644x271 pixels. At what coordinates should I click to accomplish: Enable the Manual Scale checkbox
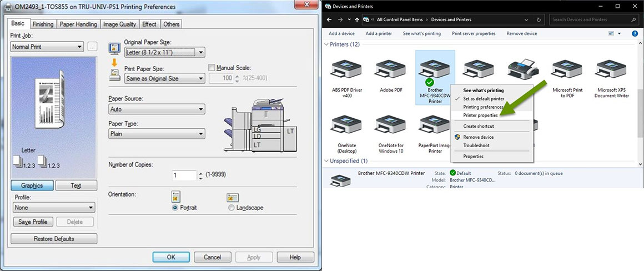(x=212, y=67)
